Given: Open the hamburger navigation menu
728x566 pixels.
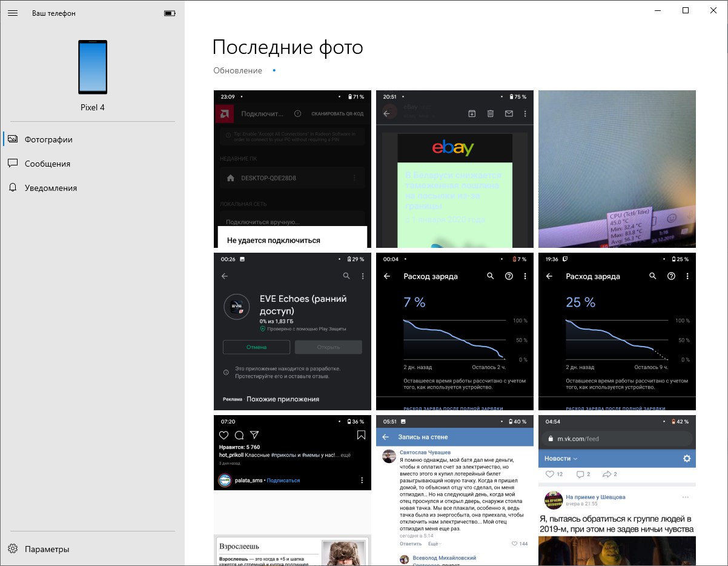Looking at the screenshot, I should pos(13,13).
